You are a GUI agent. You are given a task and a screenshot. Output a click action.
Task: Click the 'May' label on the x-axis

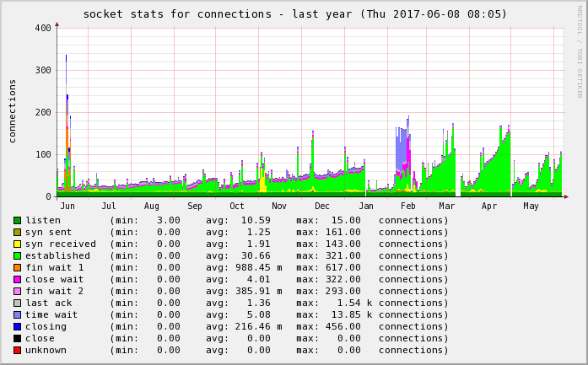(531, 206)
